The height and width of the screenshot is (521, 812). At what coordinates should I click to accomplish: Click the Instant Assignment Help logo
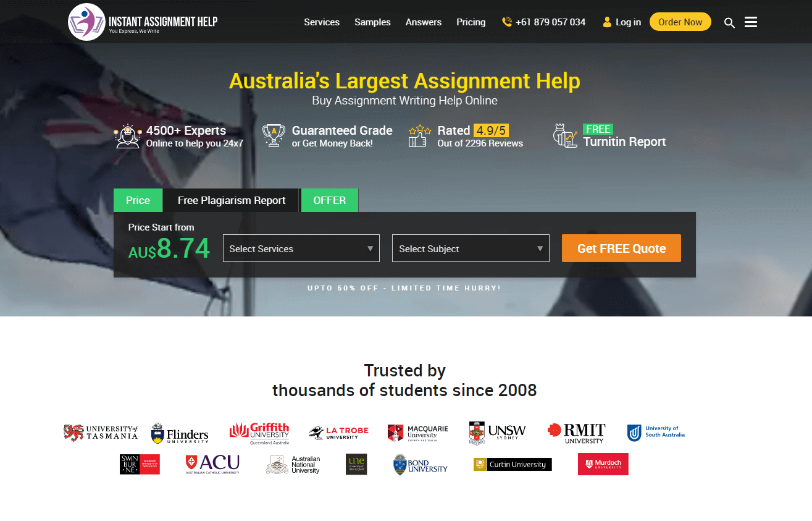143,22
